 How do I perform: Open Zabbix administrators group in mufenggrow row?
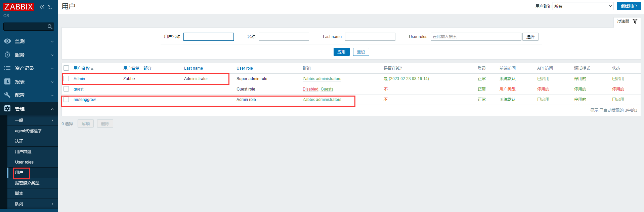tap(322, 100)
